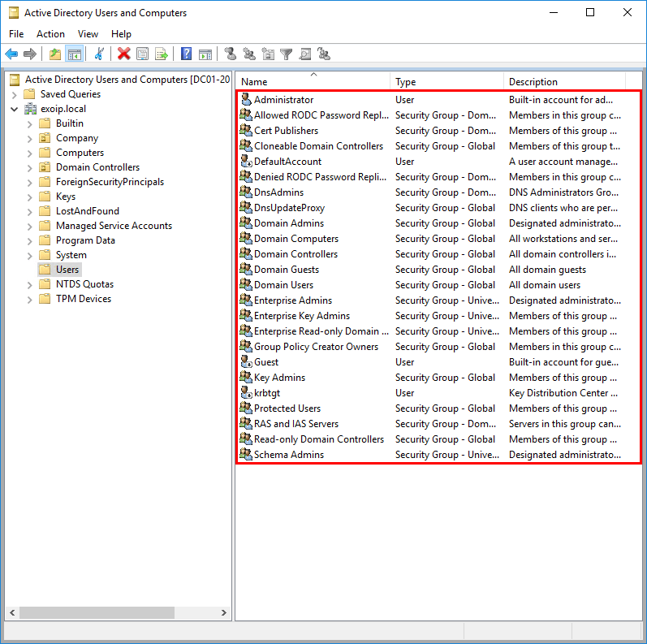Click the Back arrow toolbar icon
This screenshot has width=647, height=644.
[11, 54]
